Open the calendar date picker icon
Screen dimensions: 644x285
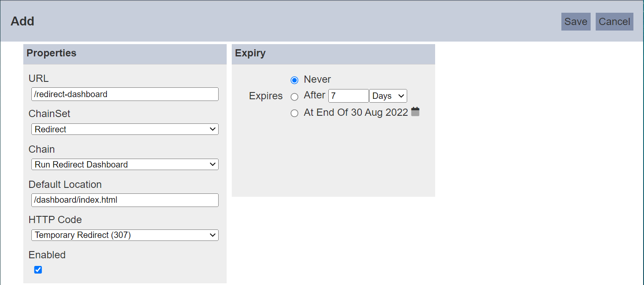coord(415,112)
